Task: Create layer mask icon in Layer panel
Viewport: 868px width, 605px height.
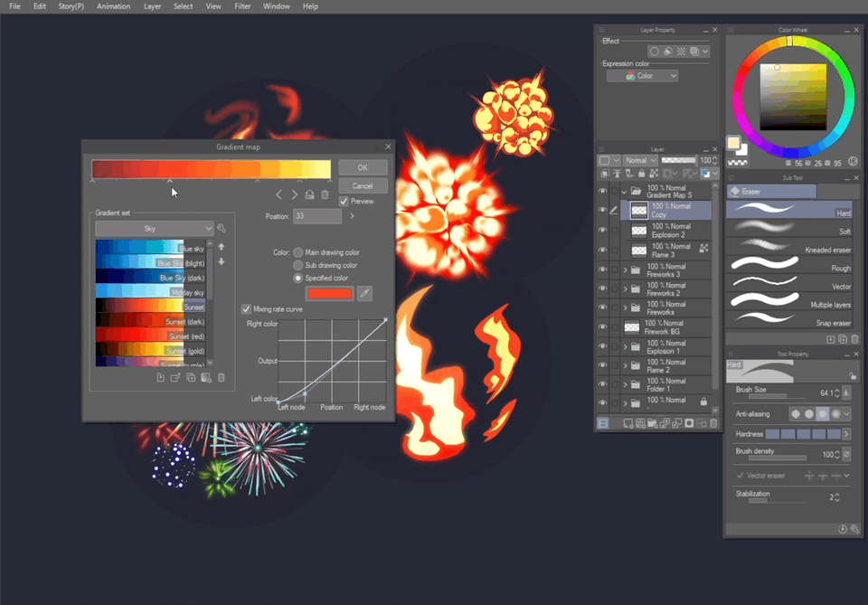Action: pos(689,423)
